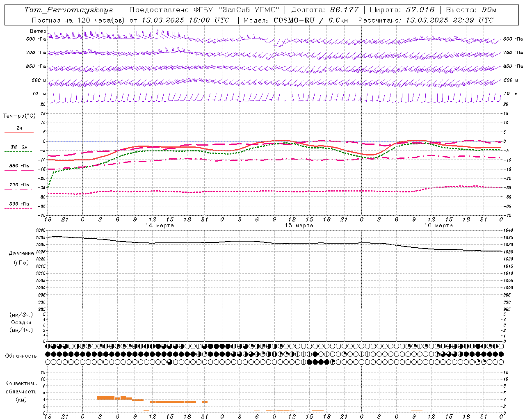Click the Давление panel label
Screen dimensions: 525x420
click(x=21, y=253)
